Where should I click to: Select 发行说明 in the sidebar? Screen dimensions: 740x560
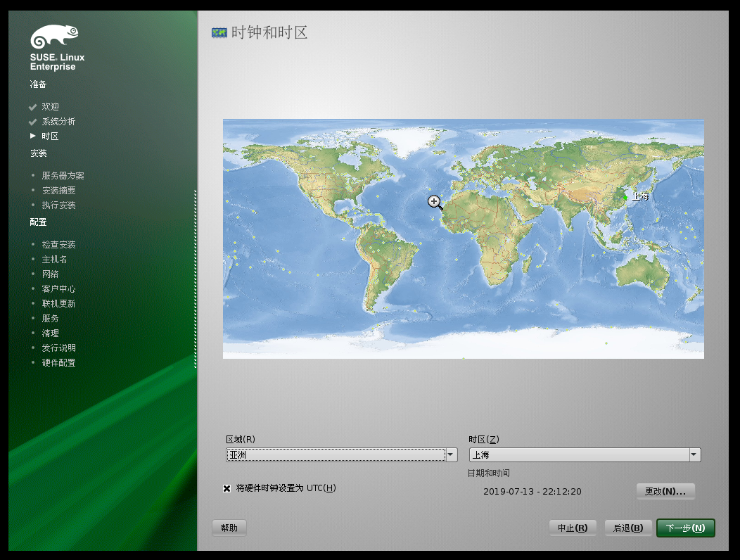tap(58, 348)
